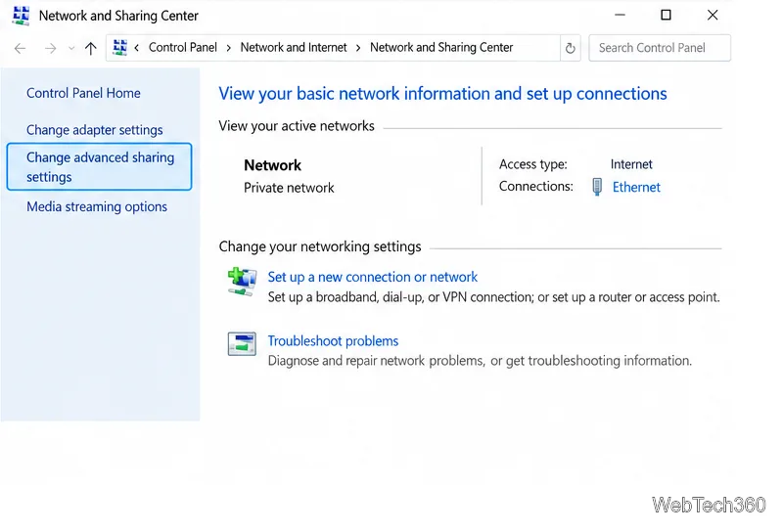This screenshot has height=532, width=783.
Task: Open Network and Internet breadcrumb
Action: click(294, 47)
